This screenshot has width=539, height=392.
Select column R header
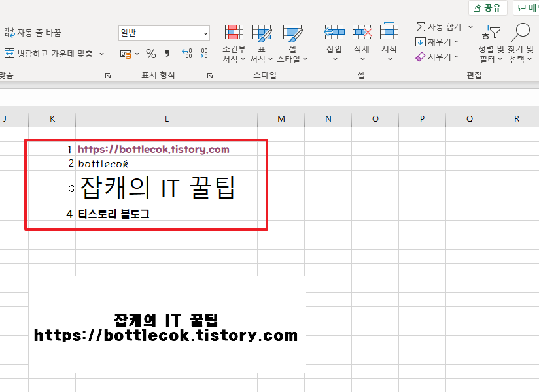(516, 119)
